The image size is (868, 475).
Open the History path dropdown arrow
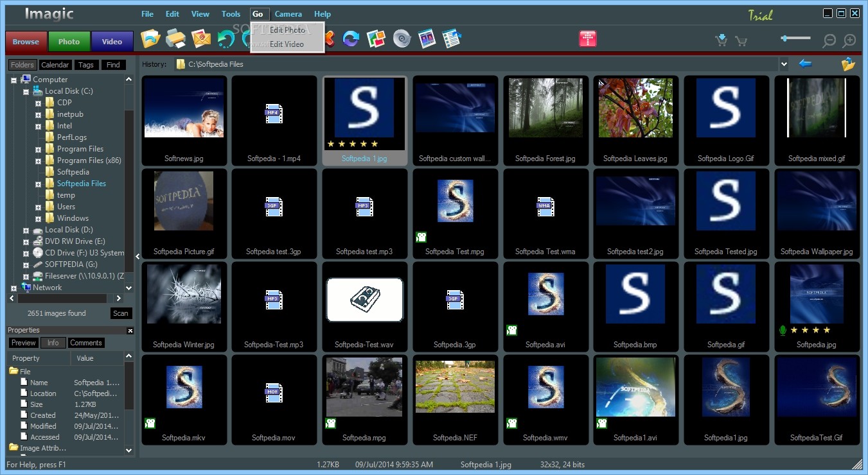click(784, 64)
